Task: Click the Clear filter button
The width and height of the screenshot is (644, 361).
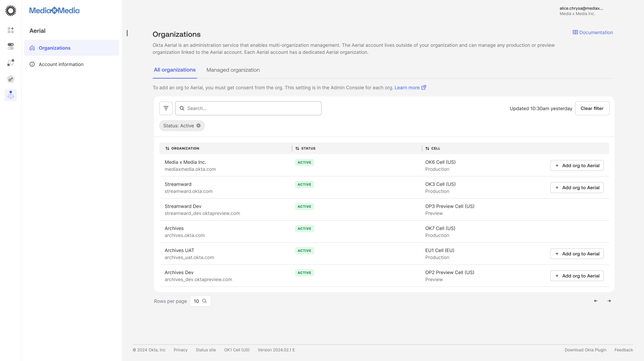Action: [x=592, y=108]
